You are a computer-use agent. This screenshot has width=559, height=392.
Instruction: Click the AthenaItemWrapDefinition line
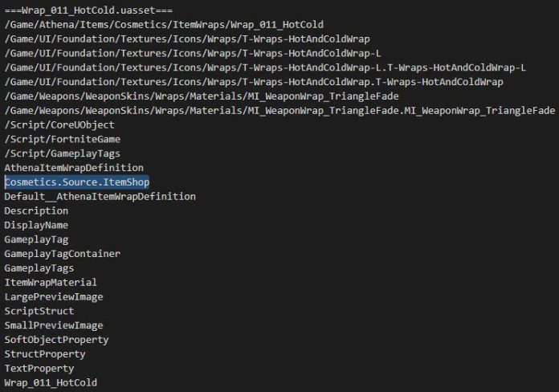coord(74,168)
